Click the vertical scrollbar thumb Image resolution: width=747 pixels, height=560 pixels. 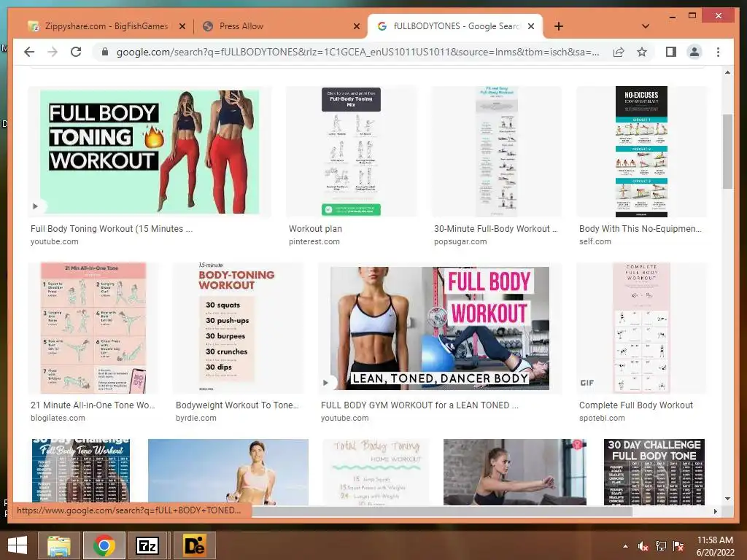727,152
